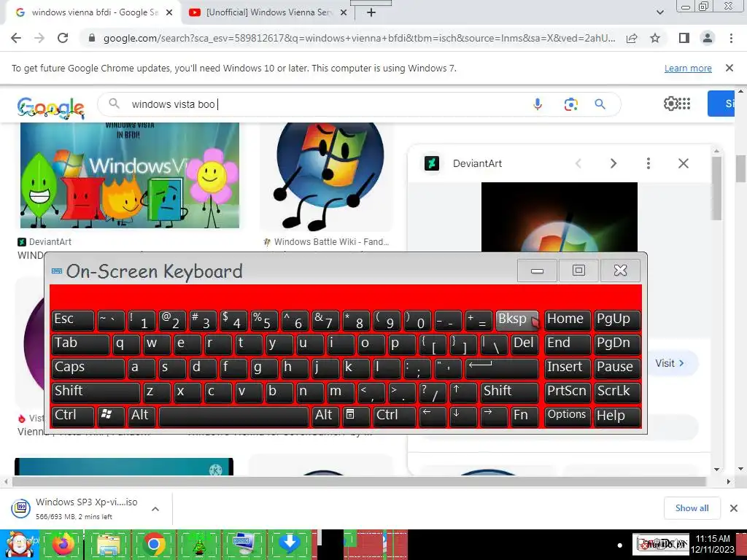Click the Santa Start button
Screen dimensions: 747x560
20,544
